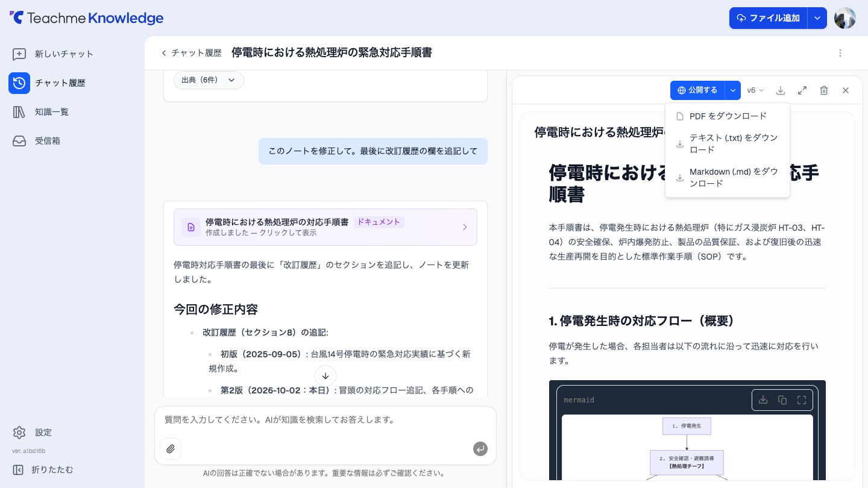
Task: Select テキスト (.txt) をダウンロード option
Action: pos(728,144)
